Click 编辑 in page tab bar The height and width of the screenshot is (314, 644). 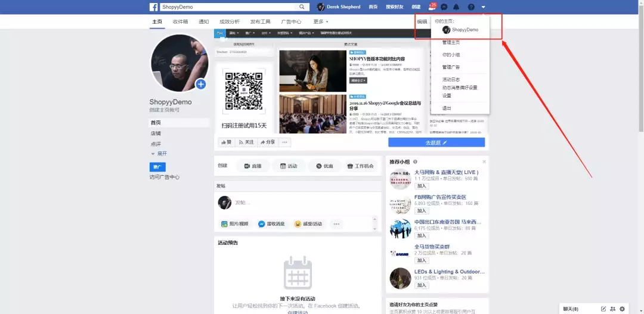click(x=422, y=22)
